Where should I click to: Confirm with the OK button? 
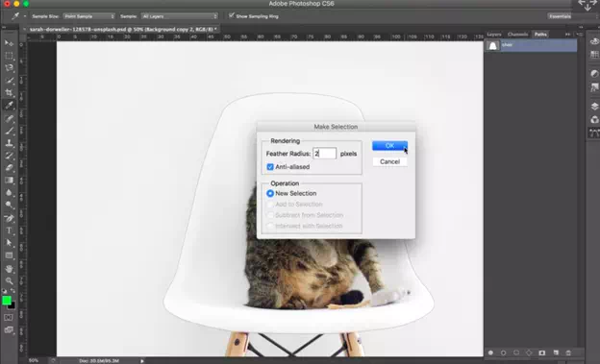coord(390,146)
